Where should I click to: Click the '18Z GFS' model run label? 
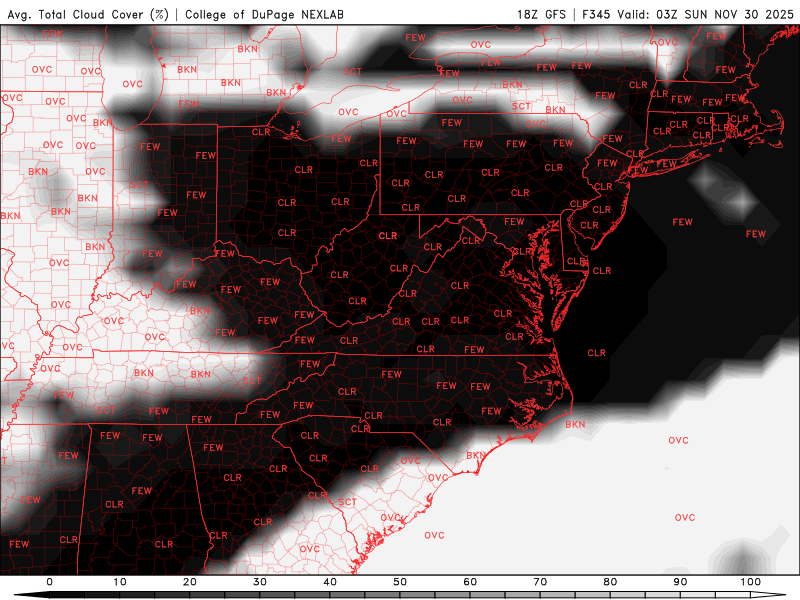(541, 14)
